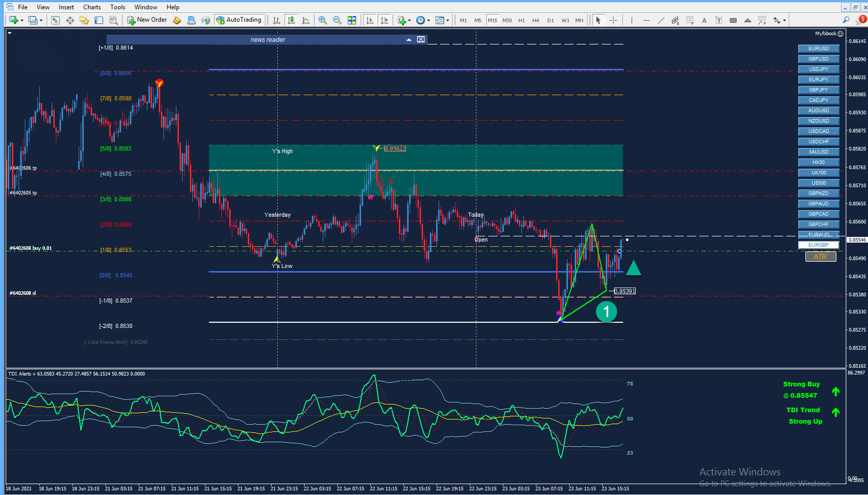Zoom out on the chart
Screen dimensions: 868x495
coord(337,20)
